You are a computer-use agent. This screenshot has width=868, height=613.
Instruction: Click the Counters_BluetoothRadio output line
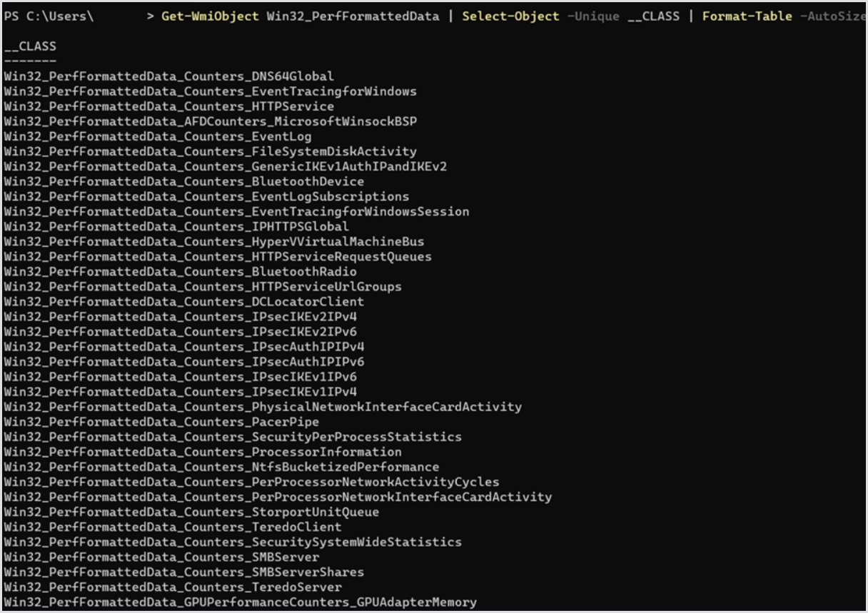[180, 271]
